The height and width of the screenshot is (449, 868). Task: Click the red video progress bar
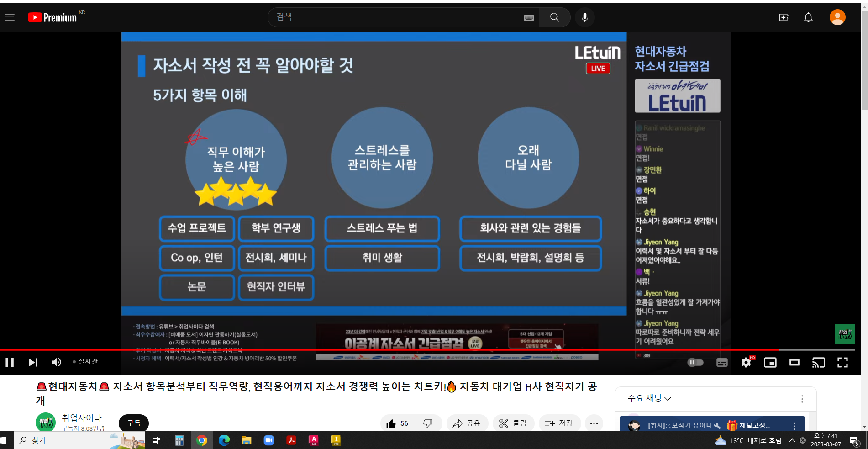[365, 350]
